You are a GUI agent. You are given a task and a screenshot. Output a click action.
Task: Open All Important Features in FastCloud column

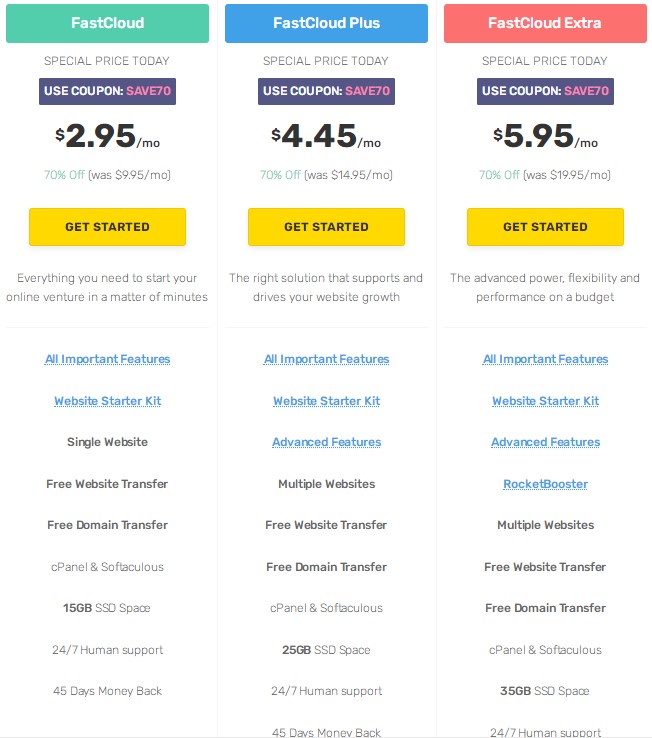(107, 359)
